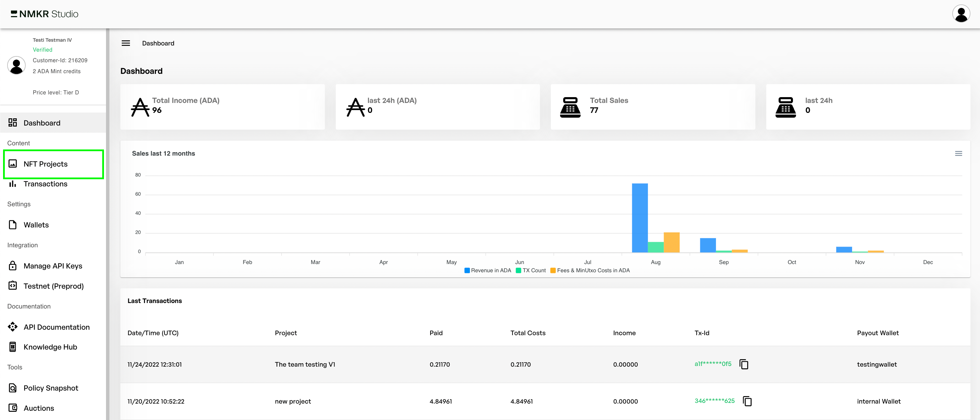Viewport: 980px width, 420px height.
Task: Open API Documentation link
Action: [x=56, y=327]
